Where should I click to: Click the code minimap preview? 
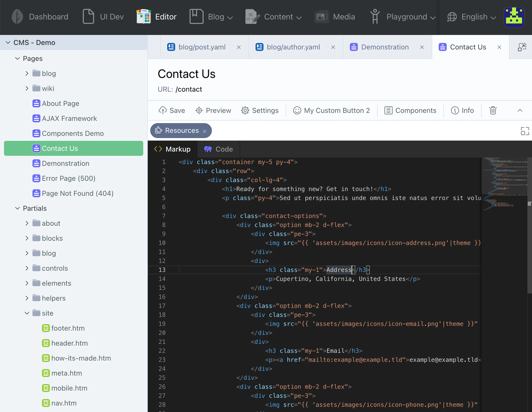click(x=505, y=184)
